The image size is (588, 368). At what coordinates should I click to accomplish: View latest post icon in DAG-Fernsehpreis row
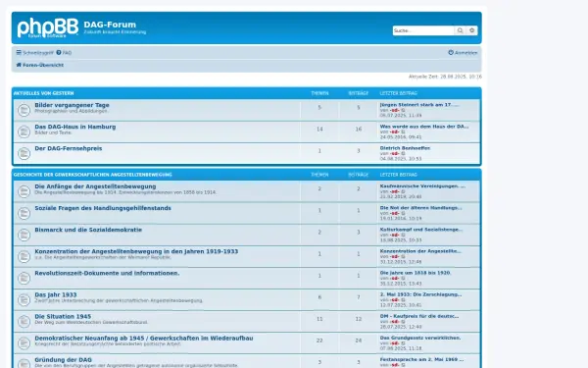tap(403, 154)
